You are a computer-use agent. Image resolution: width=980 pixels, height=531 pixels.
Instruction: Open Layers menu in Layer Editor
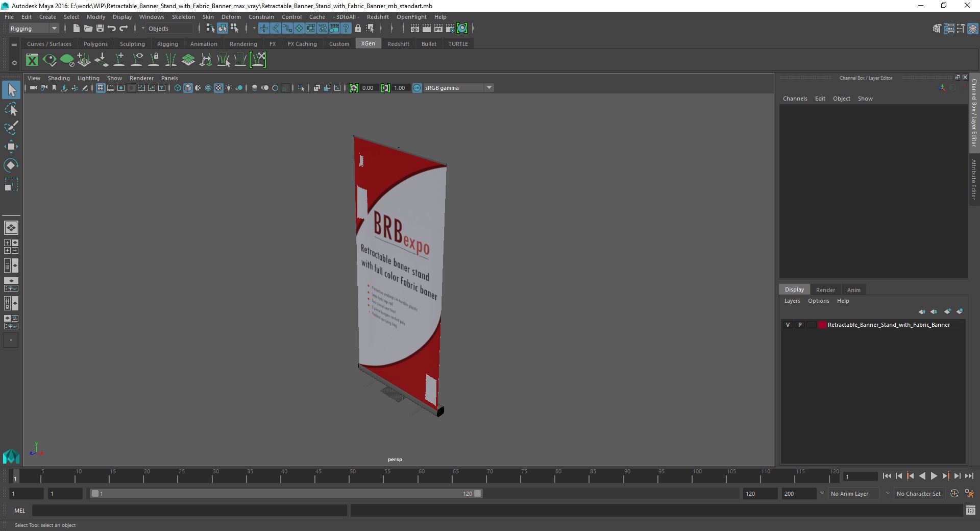coord(792,301)
